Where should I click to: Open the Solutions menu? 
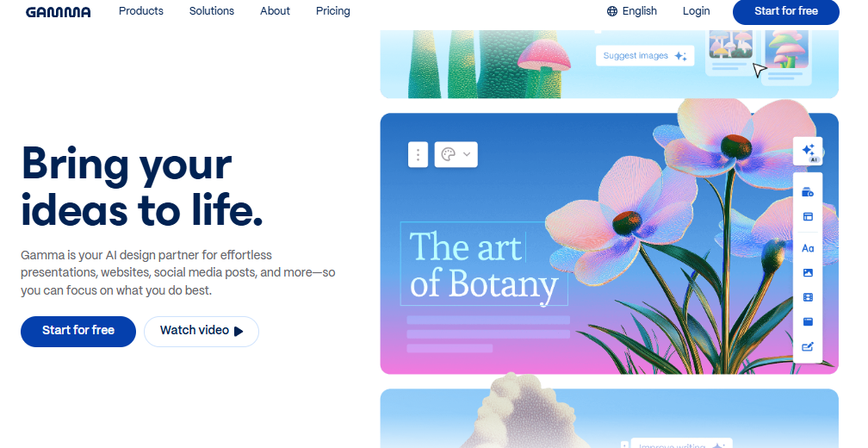(x=212, y=11)
